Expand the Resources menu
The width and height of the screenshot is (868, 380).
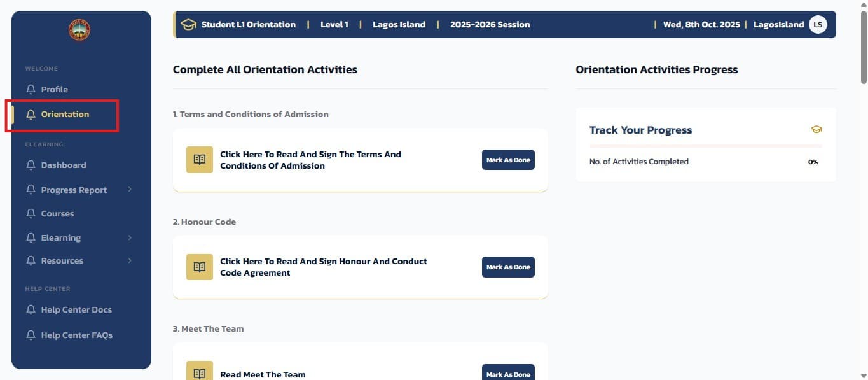pos(130,260)
